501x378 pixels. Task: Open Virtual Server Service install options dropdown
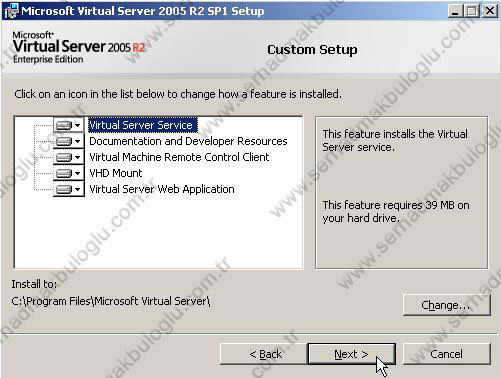(68, 125)
